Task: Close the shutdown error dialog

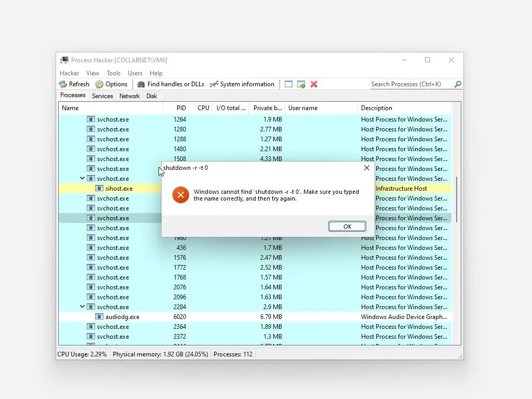Action: pyautogui.click(x=367, y=168)
